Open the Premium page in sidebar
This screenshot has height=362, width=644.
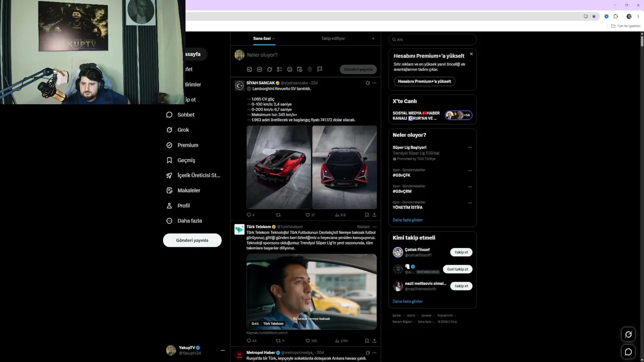click(x=182, y=145)
